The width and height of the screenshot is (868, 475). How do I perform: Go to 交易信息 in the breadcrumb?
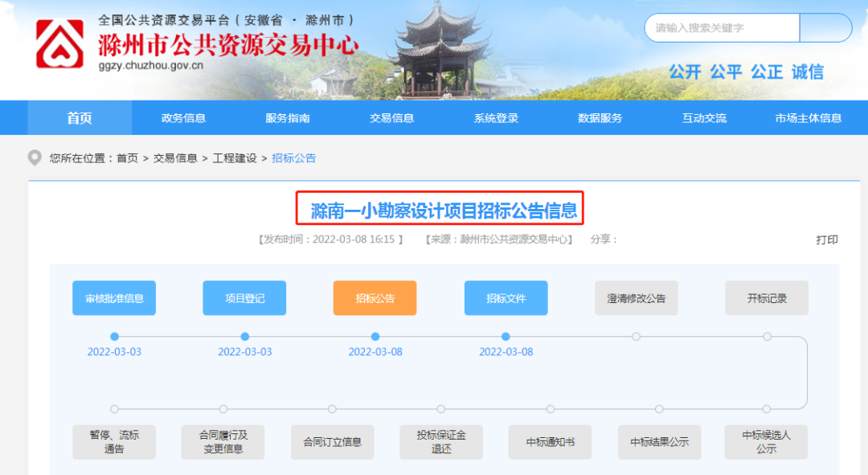(175, 158)
